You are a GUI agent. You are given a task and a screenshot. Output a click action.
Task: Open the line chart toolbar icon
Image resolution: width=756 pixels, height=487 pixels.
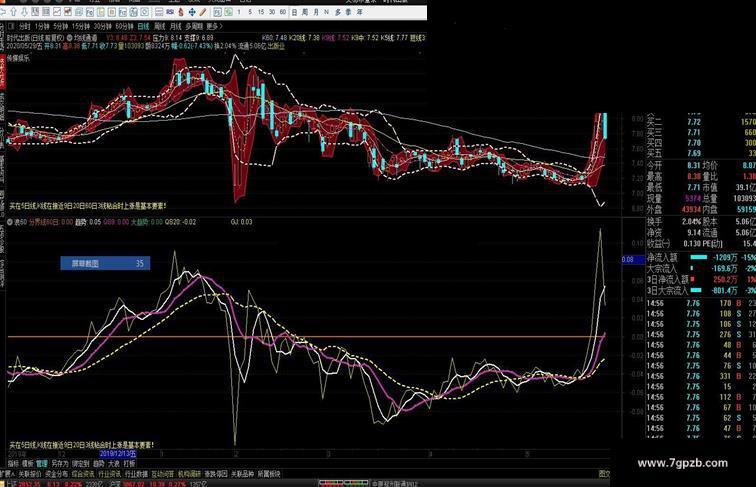tap(57, 12)
